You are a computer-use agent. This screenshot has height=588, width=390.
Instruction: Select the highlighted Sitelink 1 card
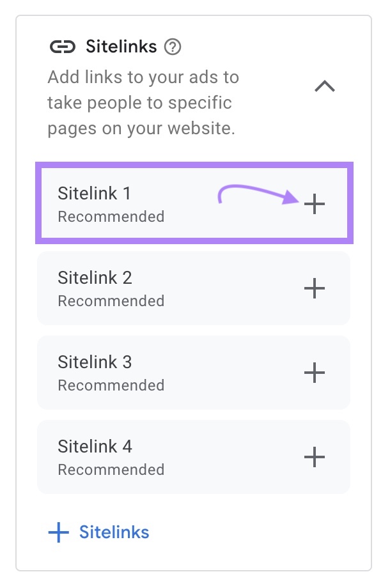click(192, 204)
